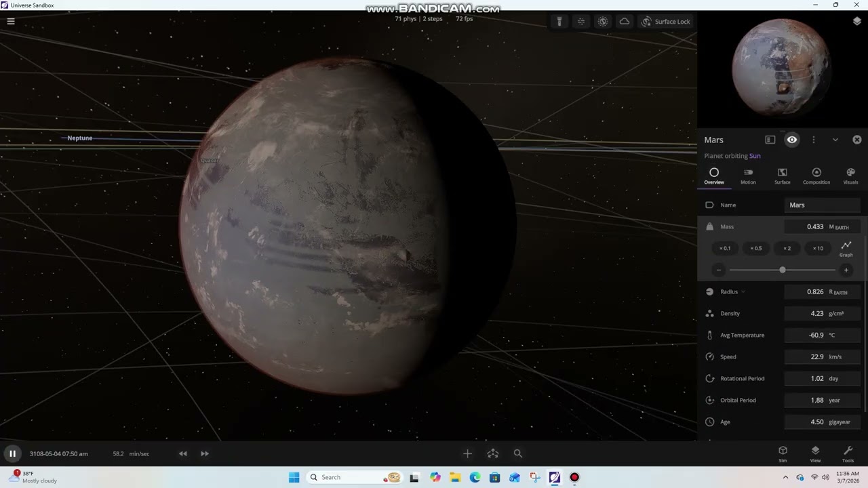Click the Age clock icon
Screen dimensions: 868x488
point(709,422)
